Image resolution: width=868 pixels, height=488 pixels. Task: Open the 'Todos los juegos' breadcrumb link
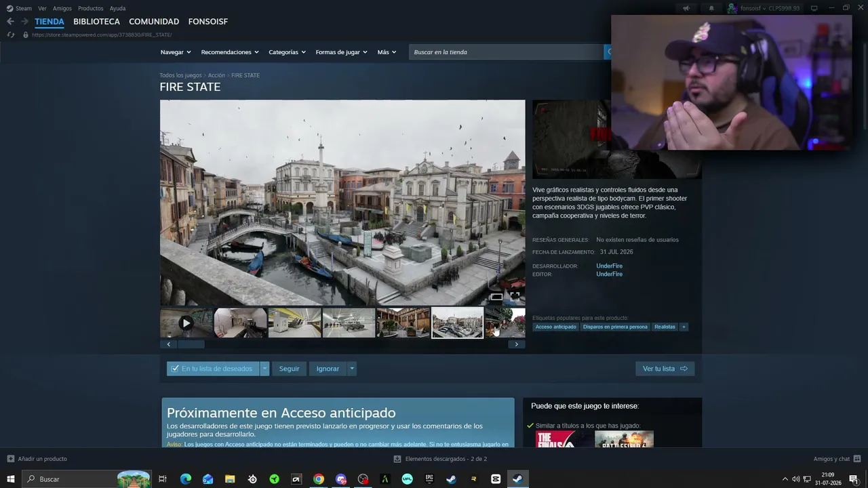[x=180, y=75]
